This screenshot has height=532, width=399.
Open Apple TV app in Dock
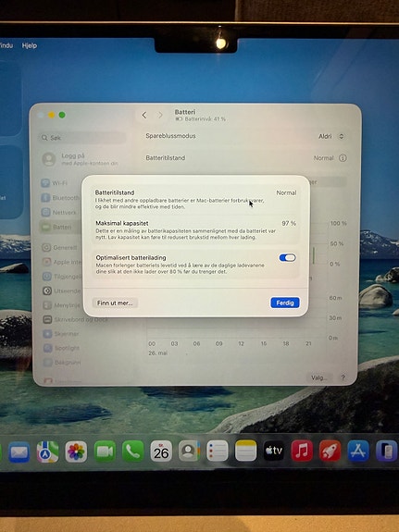pos(274,451)
